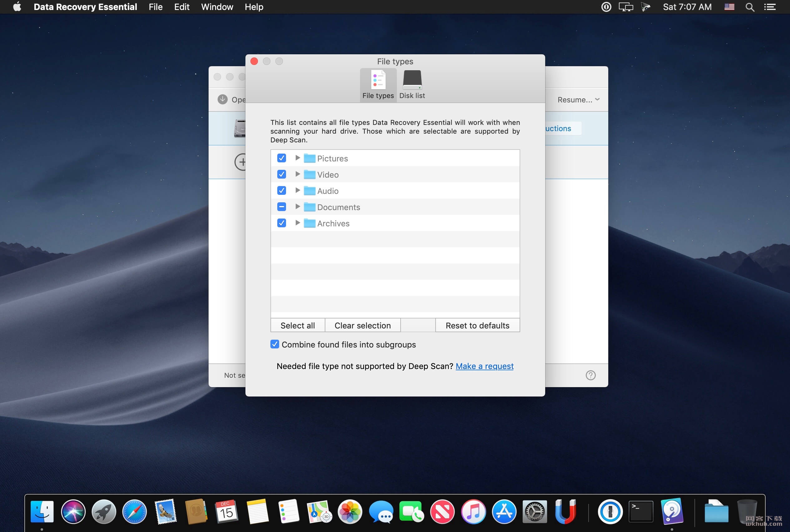The image size is (790, 532).
Task: Click the download arrow icon in main window
Action: click(223, 99)
